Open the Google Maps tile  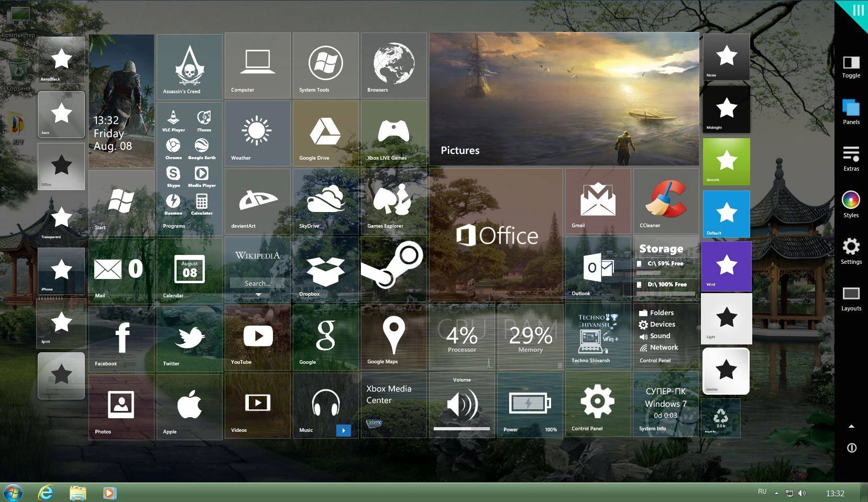(x=394, y=338)
